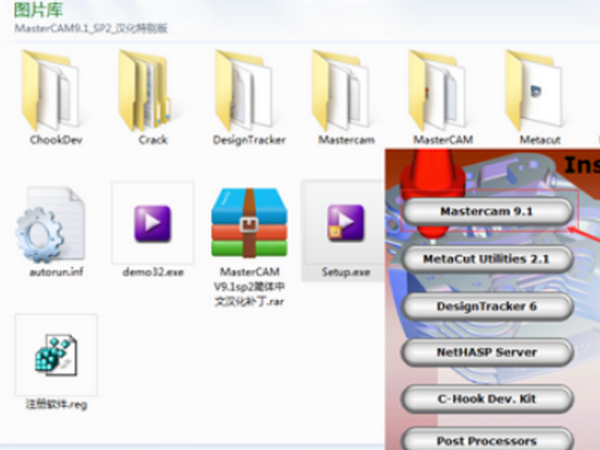
Task: Open the Metacut folder
Action: [533, 90]
